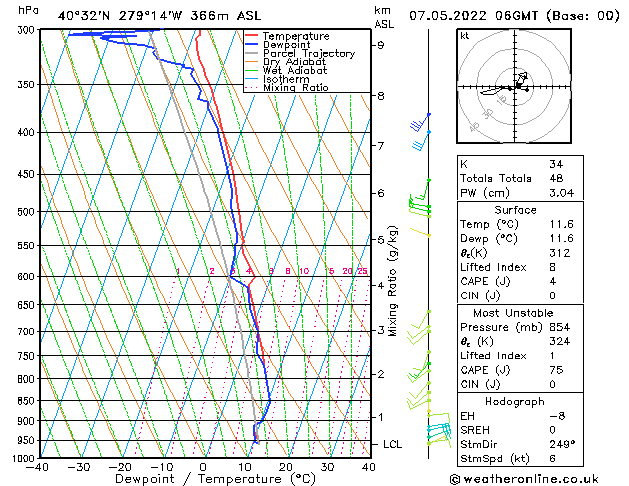The image size is (629, 486).
Task: Click the 500 hPa pressure label
Action: coord(28,212)
